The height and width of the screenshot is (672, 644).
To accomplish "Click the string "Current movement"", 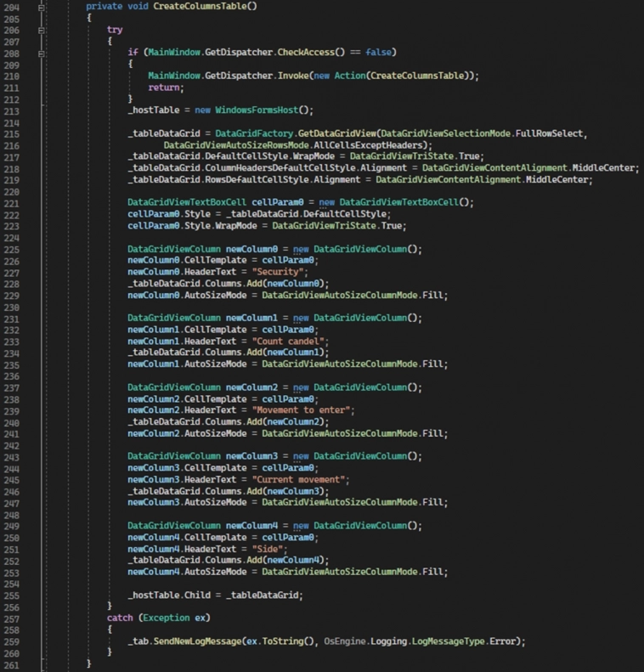I will [x=298, y=479].
